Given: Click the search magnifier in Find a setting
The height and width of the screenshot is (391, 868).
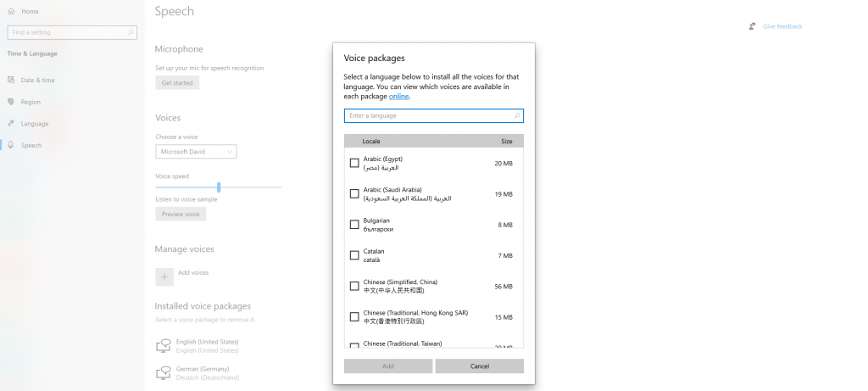Looking at the screenshot, I should pyautogui.click(x=131, y=33).
